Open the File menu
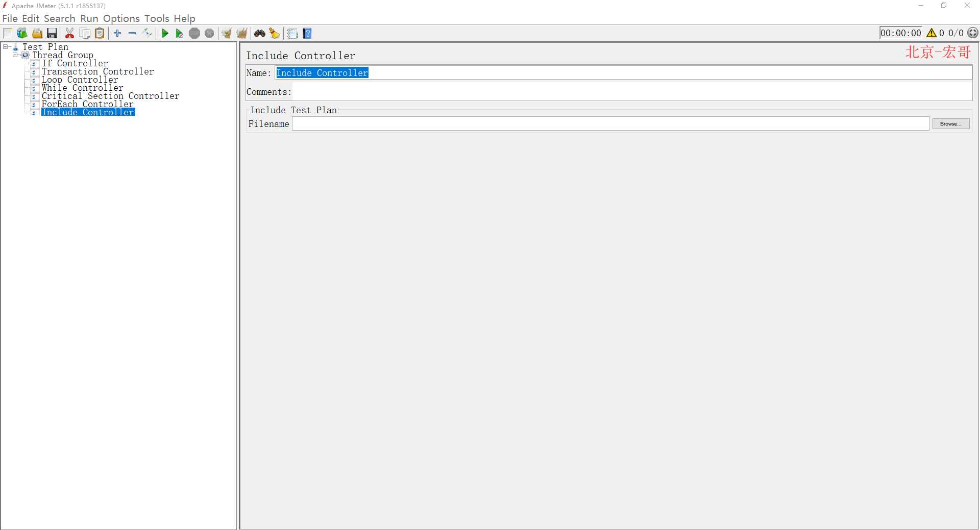 click(10, 18)
